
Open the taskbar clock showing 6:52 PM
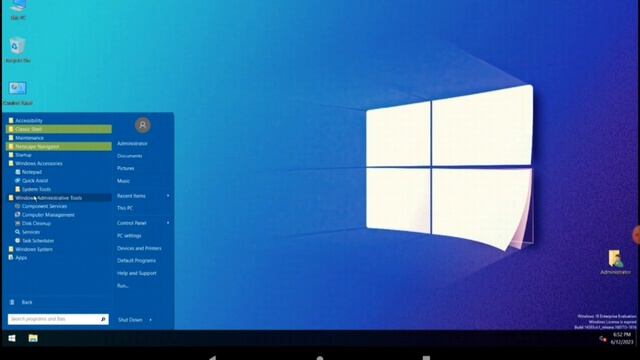coord(622,338)
